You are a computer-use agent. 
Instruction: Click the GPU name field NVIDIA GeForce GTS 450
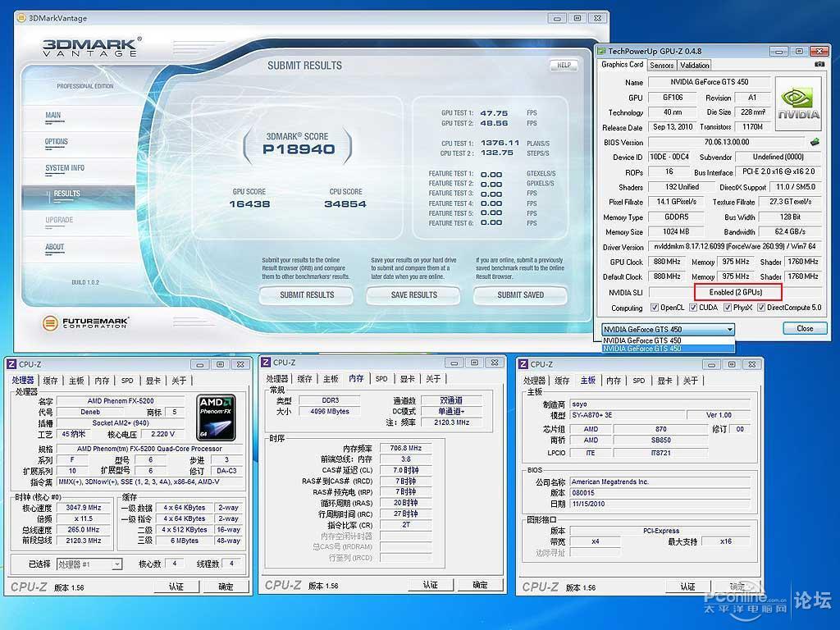[710, 82]
